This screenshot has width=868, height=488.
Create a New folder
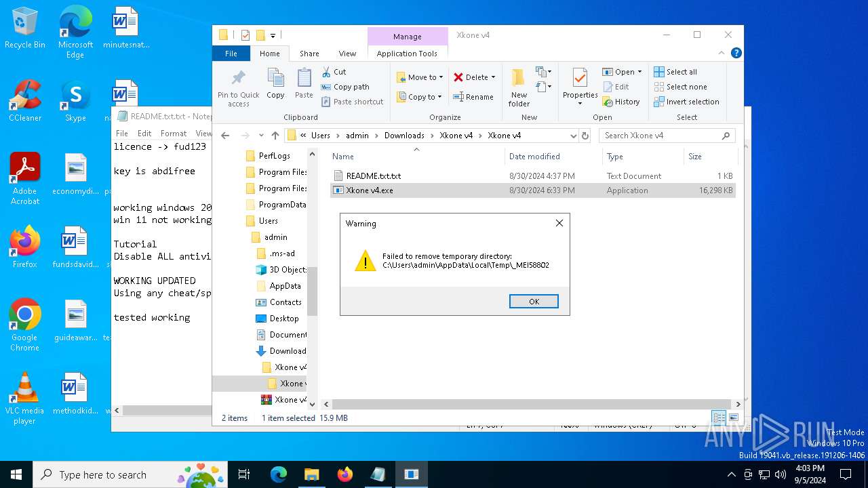[519, 87]
